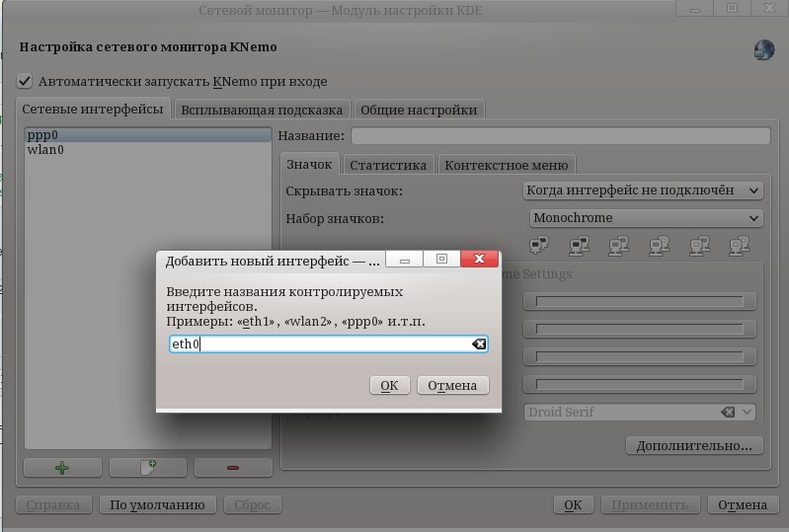789x532 pixels.
Task: Cancel the Add new interface dialog
Action: coord(452,385)
